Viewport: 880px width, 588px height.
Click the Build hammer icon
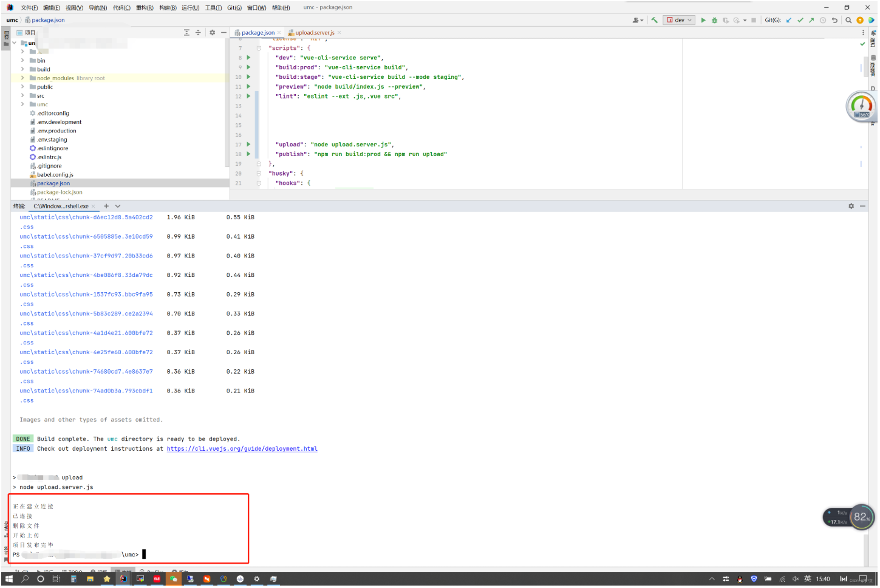tap(654, 20)
